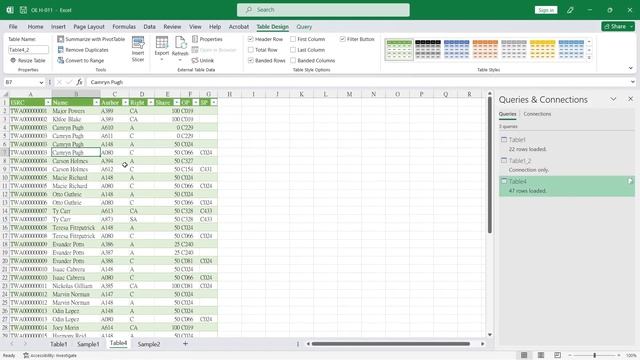Click the horizontal scrollbar
Viewport: 640px width, 360px height.
[x=391, y=344]
